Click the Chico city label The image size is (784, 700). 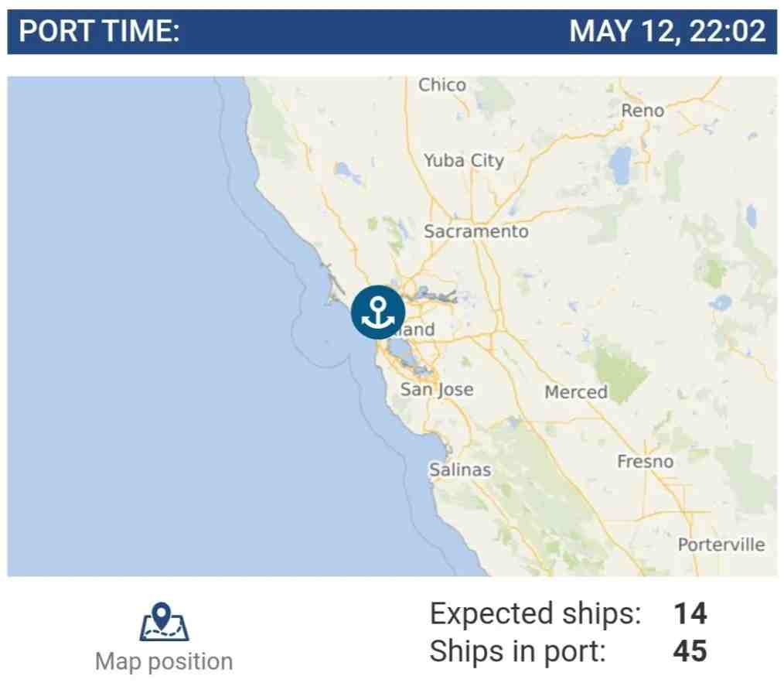tap(442, 85)
